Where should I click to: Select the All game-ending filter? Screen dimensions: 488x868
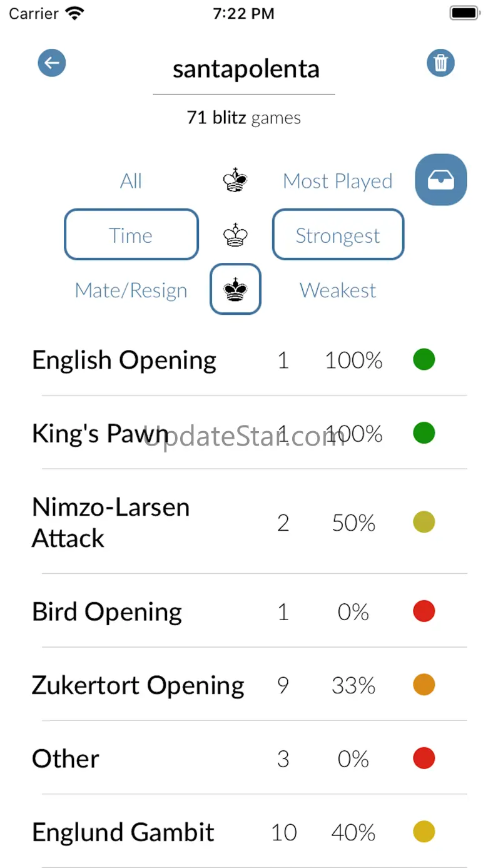131,181
